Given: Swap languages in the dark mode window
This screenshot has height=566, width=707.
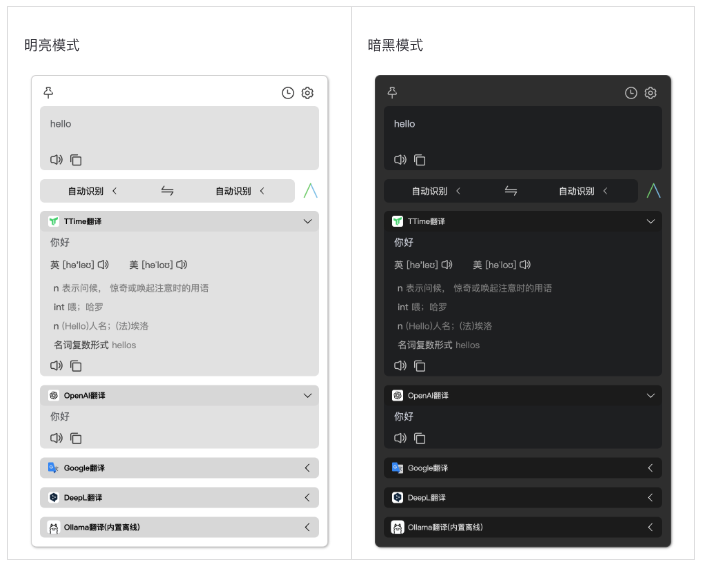Looking at the screenshot, I should click(x=511, y=191).
